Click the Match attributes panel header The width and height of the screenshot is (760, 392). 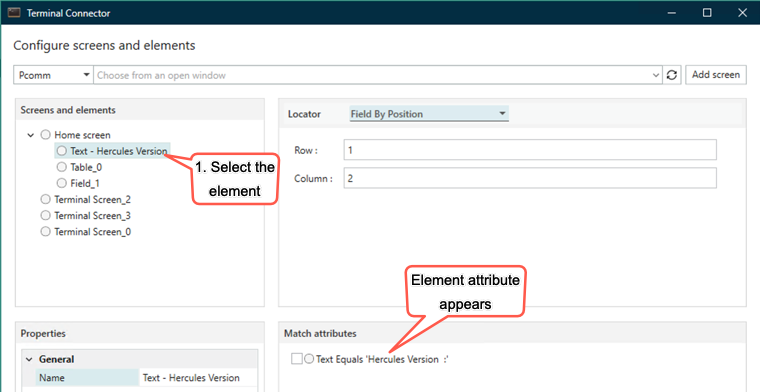click(512, 333)
